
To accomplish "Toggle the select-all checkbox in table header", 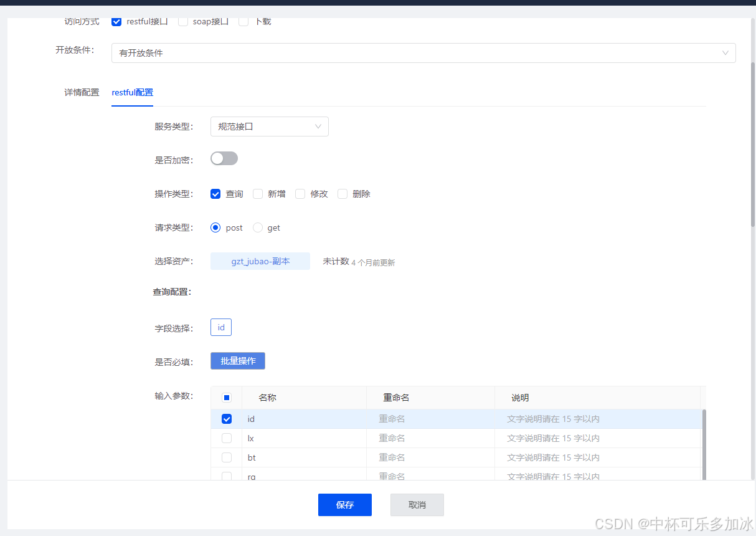I will click(227, 398).
